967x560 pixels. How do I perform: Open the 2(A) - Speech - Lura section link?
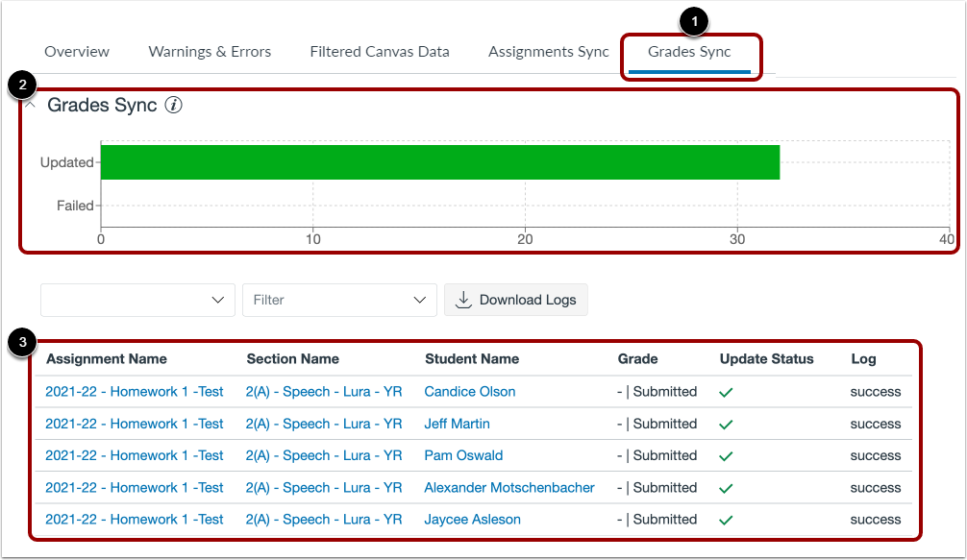(x=324, y=392)
